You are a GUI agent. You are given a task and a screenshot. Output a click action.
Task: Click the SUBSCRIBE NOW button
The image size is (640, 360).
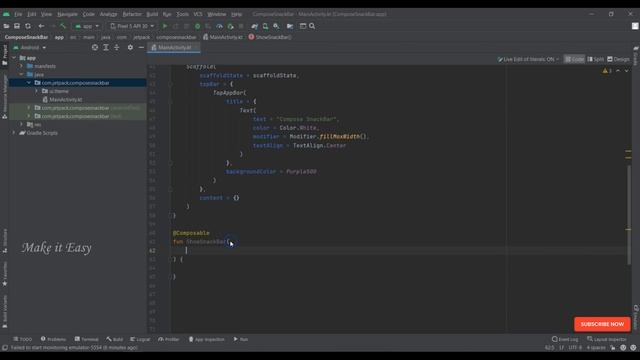pyautogui.click(x=602, y=324)
